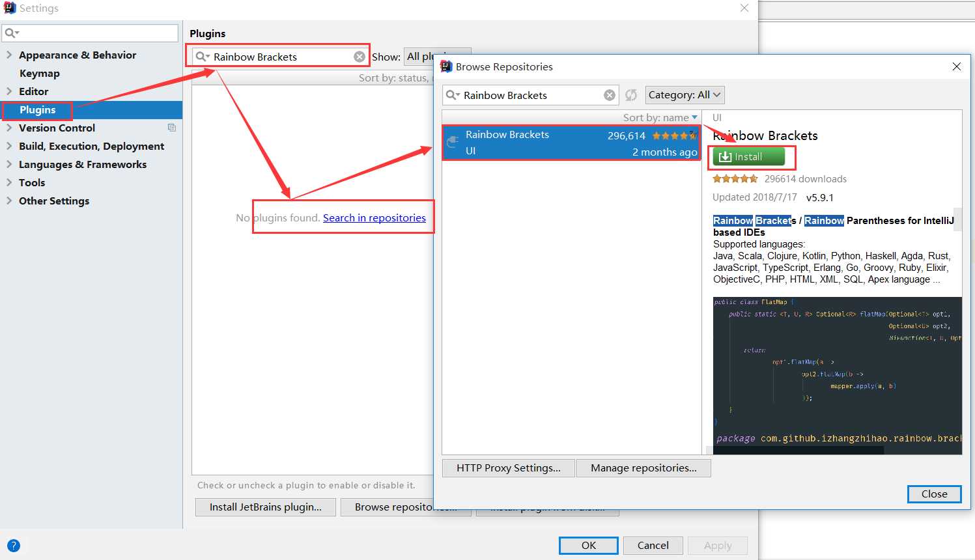
Task: Click Close in Browse Repositories
Action: [x=935, y=494]
